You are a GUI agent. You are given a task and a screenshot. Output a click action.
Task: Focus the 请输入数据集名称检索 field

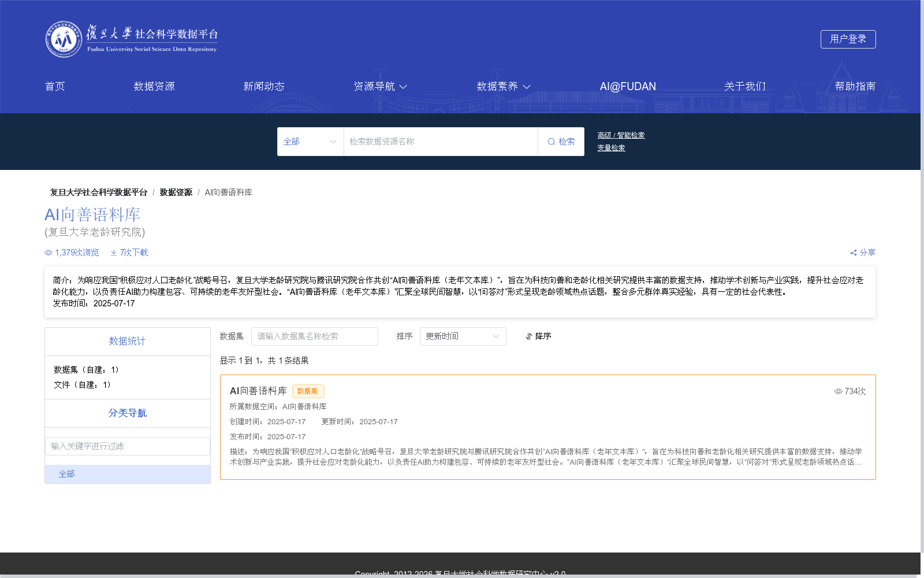pos(315,336)
